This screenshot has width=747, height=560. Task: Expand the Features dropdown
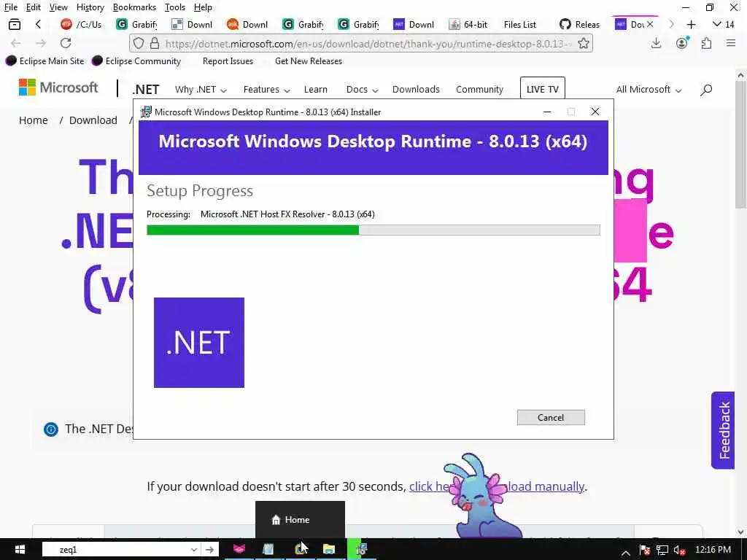pyautogui.click(x=266, y=90)
